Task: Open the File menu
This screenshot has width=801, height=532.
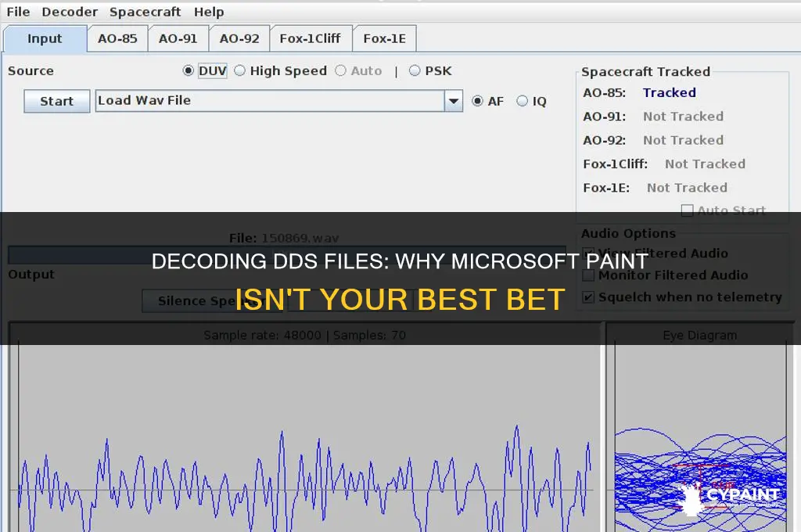Action: (x=18, y=11)
